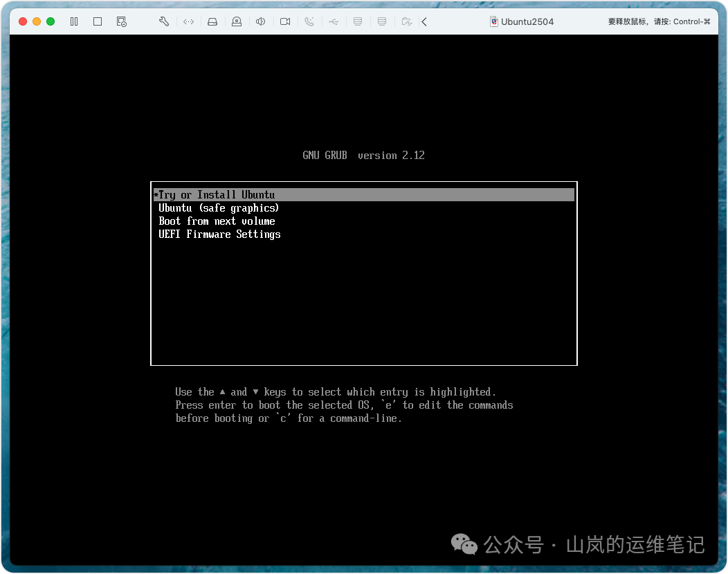Open the first CD/DVD drive menu
The height and width of the screenshot is (574, 728).
[x=358, y=21]
